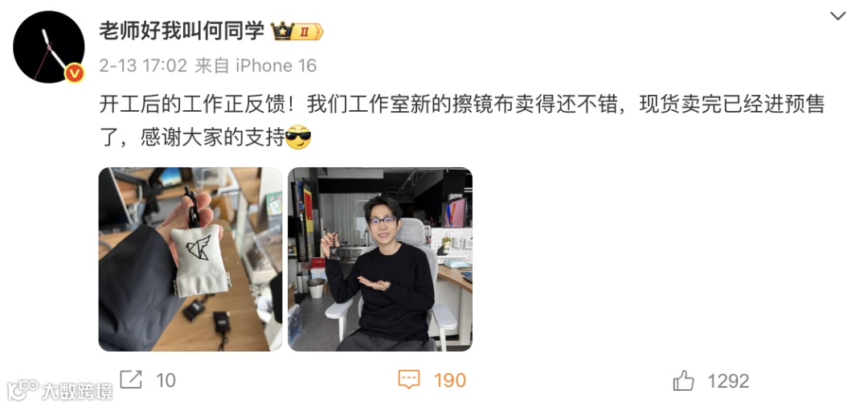Viewport: 868px width, 407px height.
Task: Click the crown membership level badge
Action: (x=297, y=31)
